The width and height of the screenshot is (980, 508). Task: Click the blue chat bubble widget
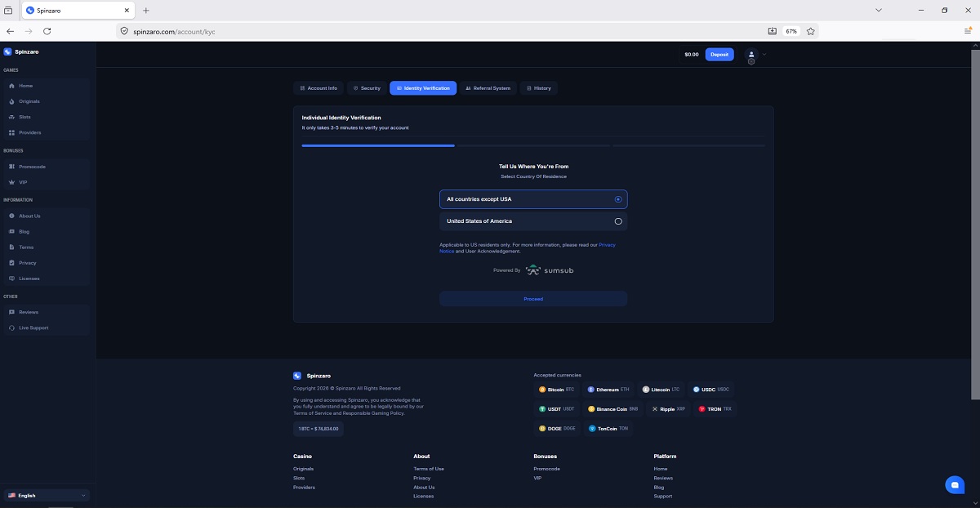[x=954, y=484]
